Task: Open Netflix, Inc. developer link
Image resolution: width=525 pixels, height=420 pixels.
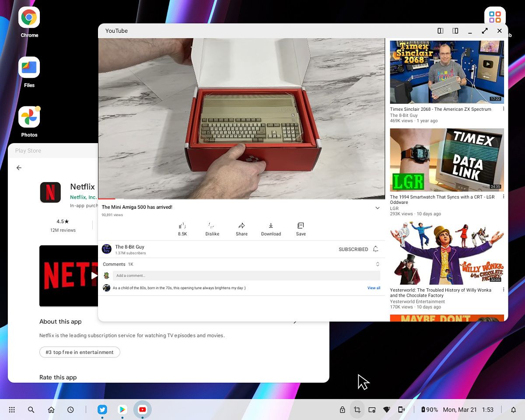Action: click(x=84, y=197)
